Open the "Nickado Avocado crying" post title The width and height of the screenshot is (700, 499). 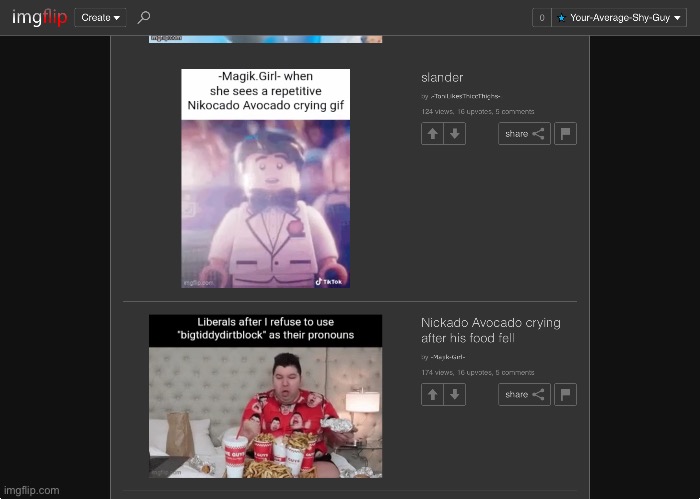point(491,330)
